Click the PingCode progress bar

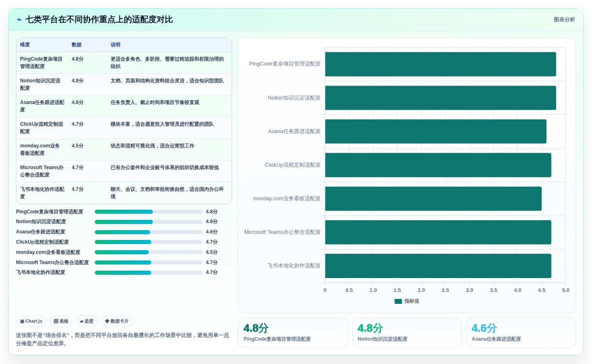[148, 212]
